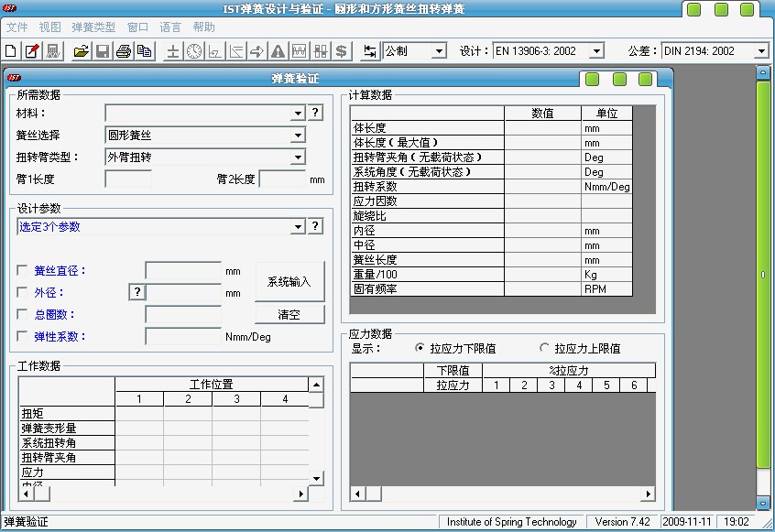Click the main window scroll-up arrow

click(x=763, y=73)
